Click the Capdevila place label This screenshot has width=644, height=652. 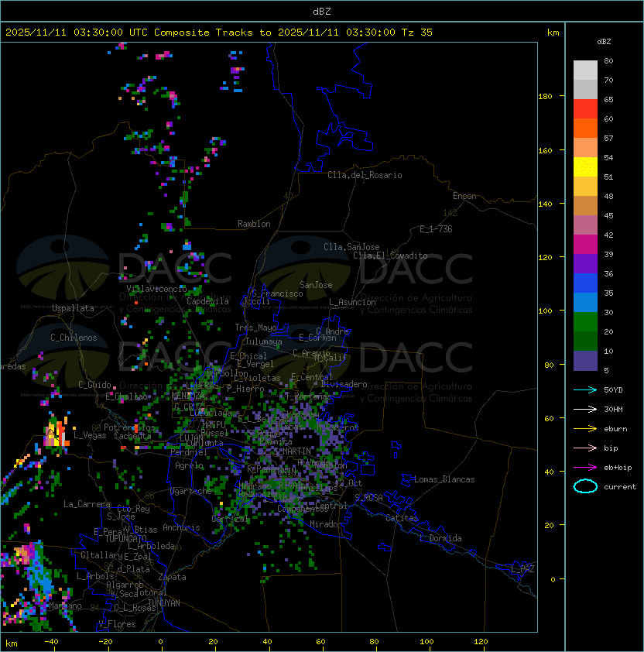208,301
